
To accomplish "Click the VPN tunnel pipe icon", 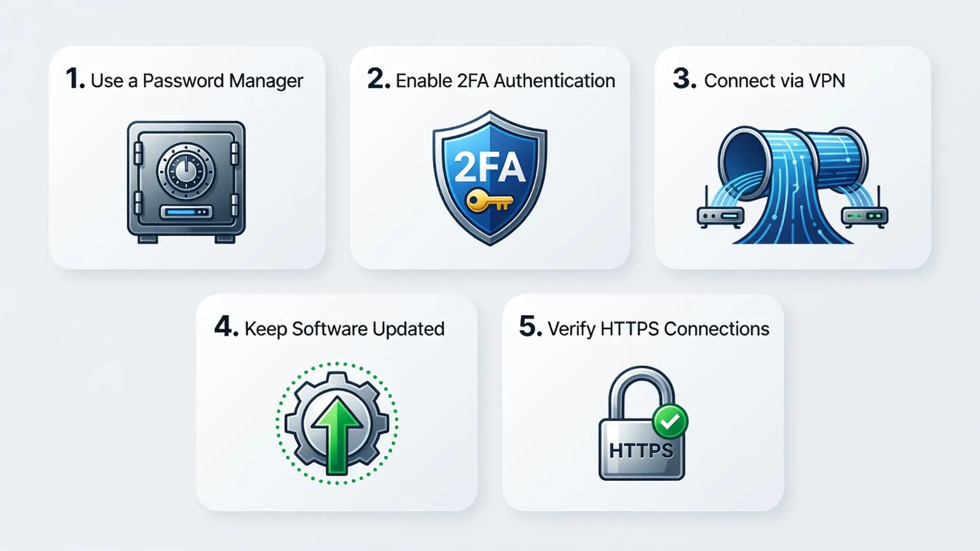I will pyautogui.click(x=792, y=185).
